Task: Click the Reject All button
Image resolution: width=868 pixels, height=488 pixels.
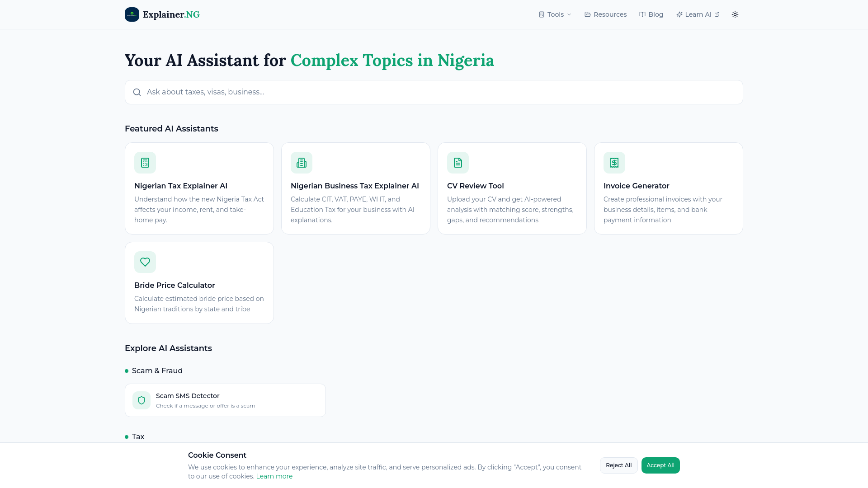Action: (x=618, y=465)
